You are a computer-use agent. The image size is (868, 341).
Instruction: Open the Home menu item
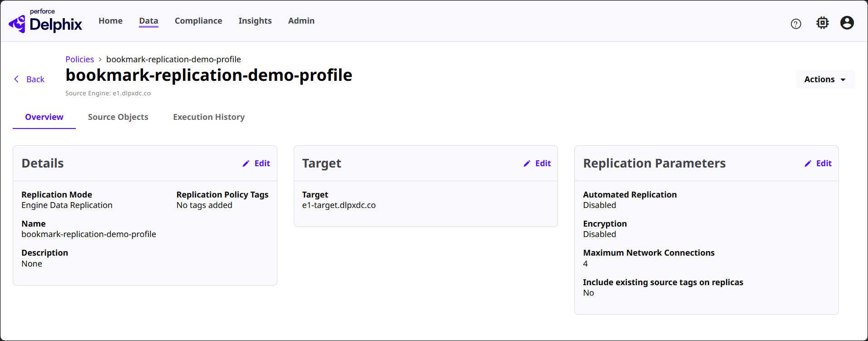(110, 21)
